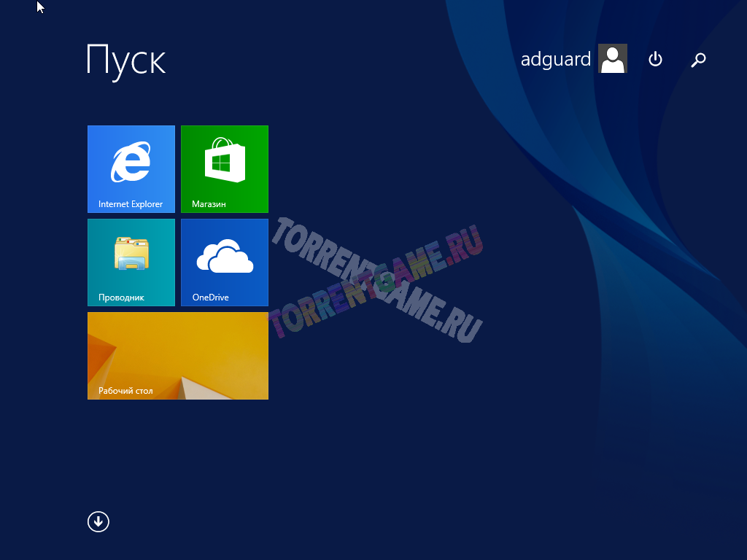Click the adguard user avatar picture
747x560 pixels.
pos(613,59)
